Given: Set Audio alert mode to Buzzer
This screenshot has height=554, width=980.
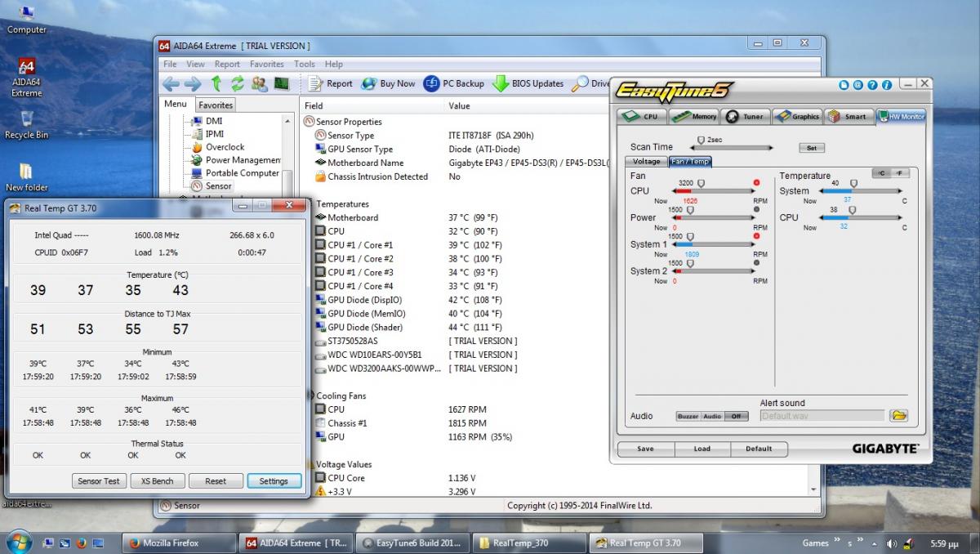Looking at the screenshot, I should tap(688, 416).
